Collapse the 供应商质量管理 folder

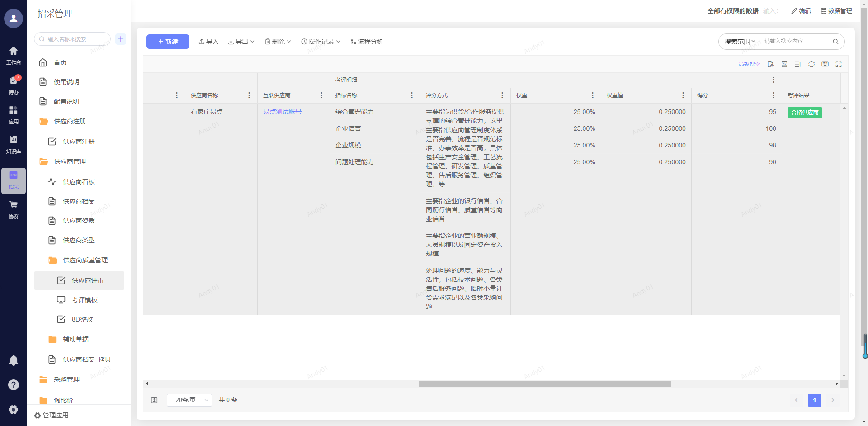click(85, 260)
